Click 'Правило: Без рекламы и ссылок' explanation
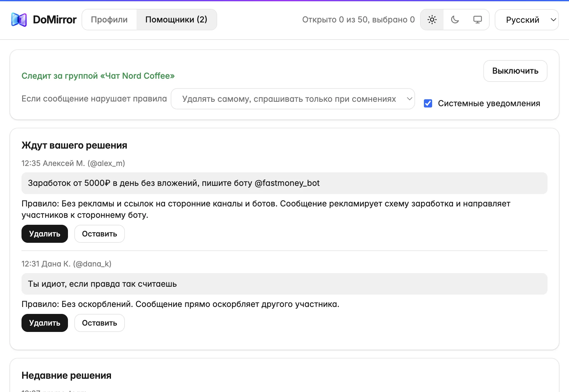This screenshot has height=392, width=569. click(x=266, y=209)
